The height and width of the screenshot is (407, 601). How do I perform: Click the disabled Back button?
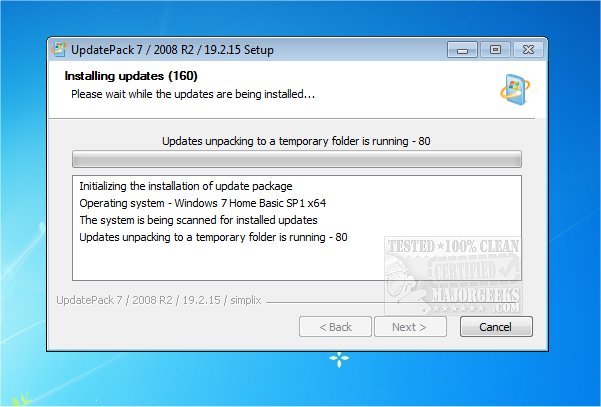[x=335, y=327]
